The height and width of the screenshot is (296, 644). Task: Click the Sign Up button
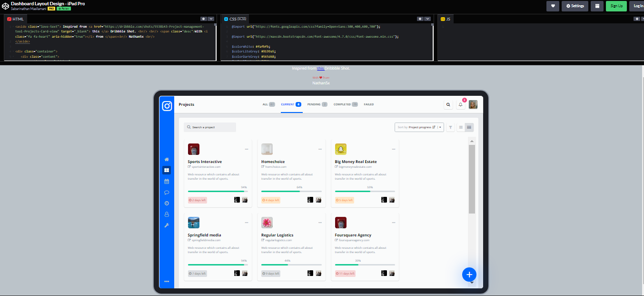click(x=617, y=6)
